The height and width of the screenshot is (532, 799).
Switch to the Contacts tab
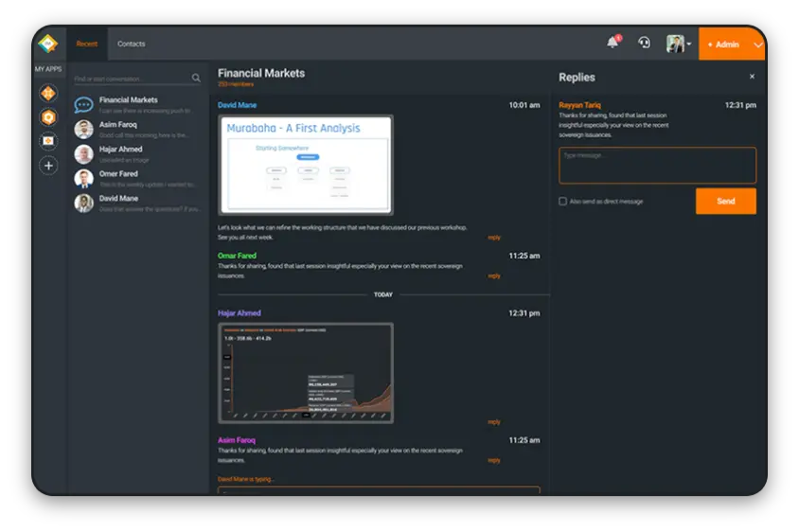[x=131, y=44]
